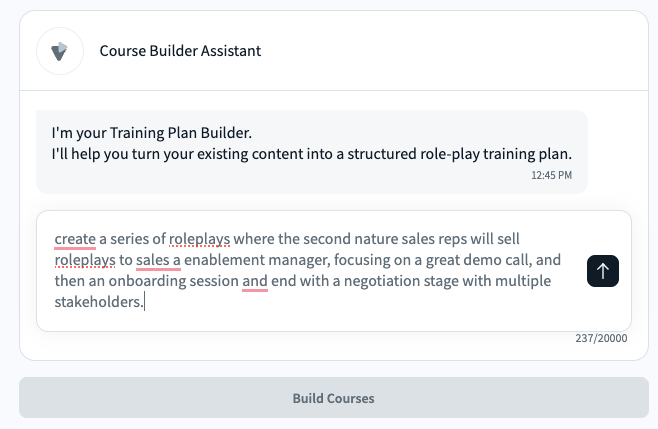
Task: Click the underlined word "and" before "end with"
Action: point(255,281)
